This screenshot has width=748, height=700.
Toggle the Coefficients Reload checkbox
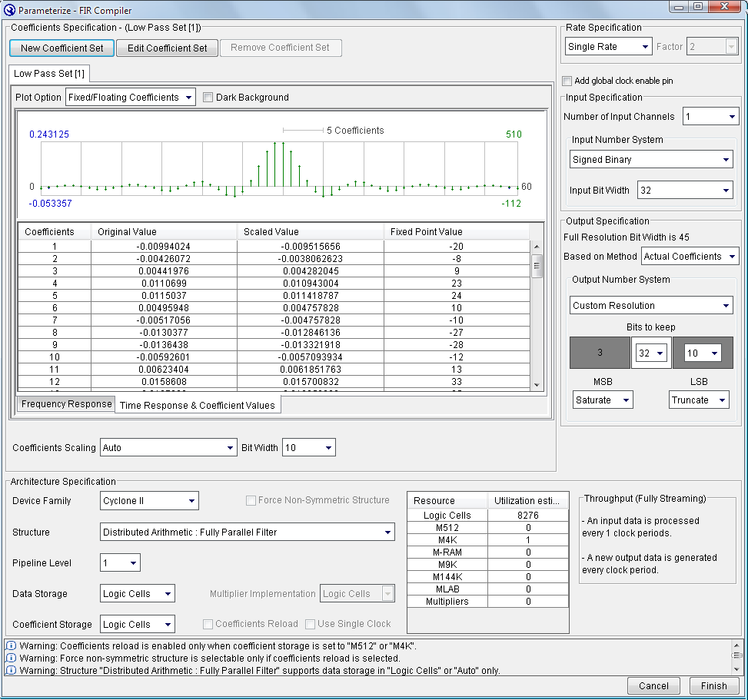tap(208, 624)
